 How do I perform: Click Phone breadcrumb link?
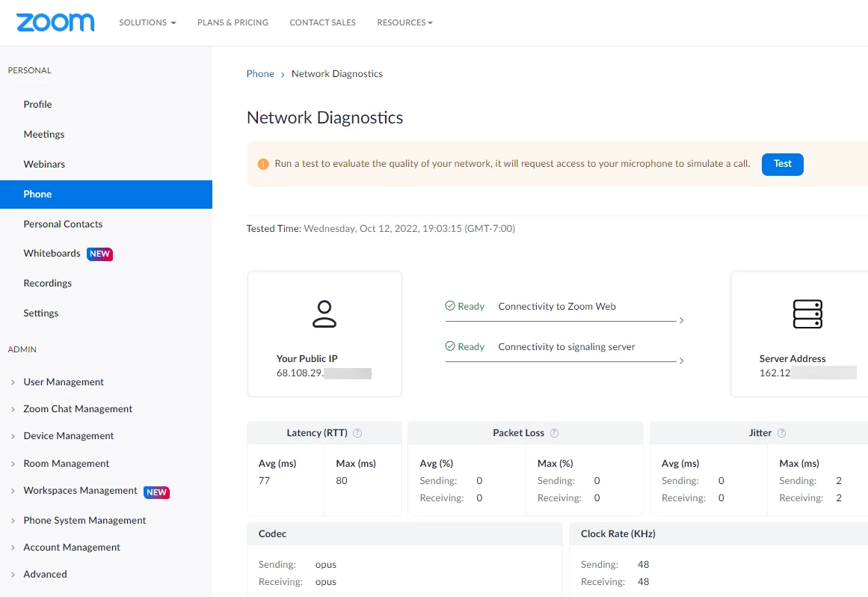coord(260,73)
